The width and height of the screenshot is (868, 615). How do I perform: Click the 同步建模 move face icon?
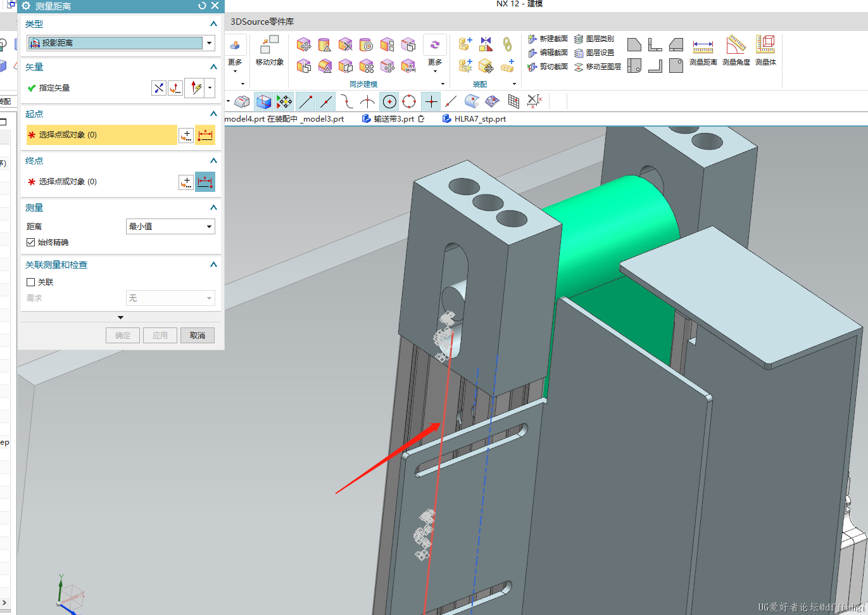pos(304,44)
